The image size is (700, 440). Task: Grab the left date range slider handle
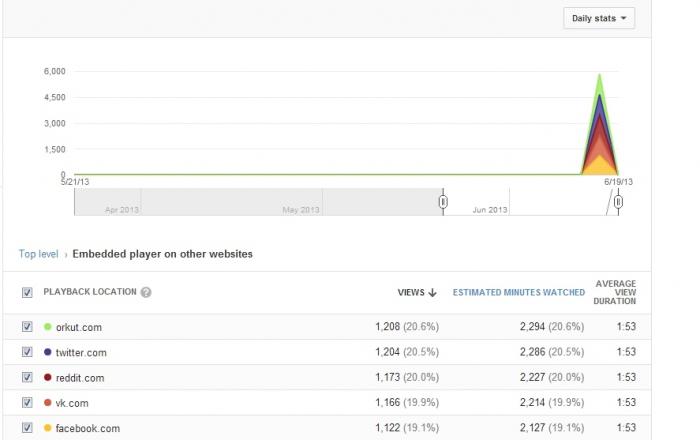443,202
